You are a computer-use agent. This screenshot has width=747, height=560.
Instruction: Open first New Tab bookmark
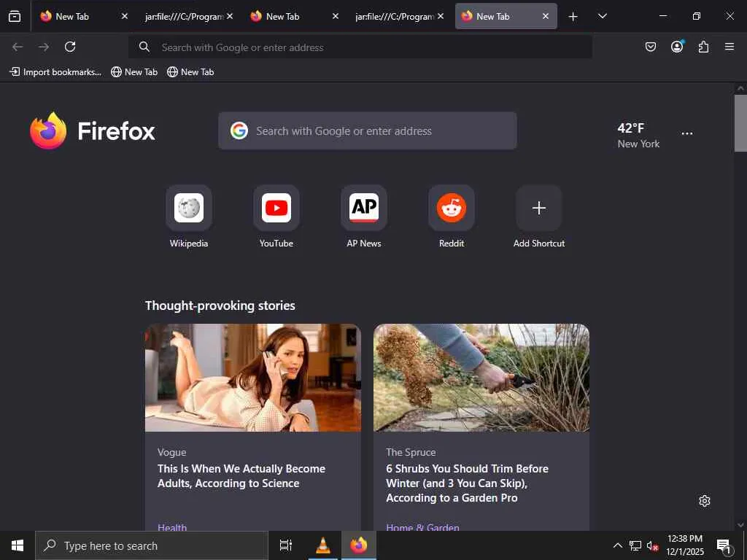coord(134,72)
